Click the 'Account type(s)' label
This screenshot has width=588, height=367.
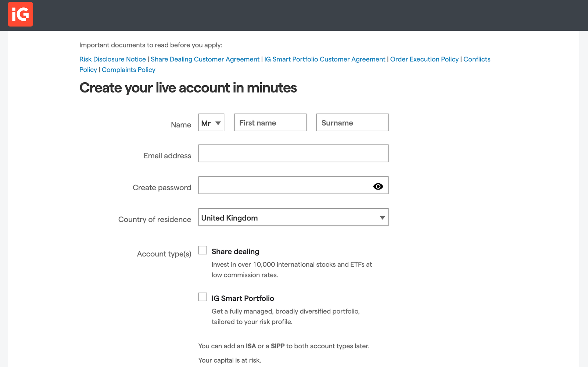click(x=164, y=254)
